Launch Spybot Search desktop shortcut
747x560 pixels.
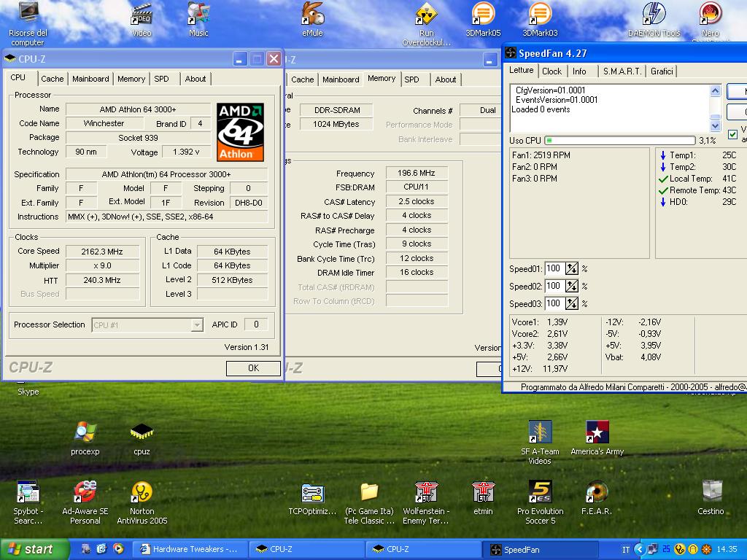pos(28,503)
